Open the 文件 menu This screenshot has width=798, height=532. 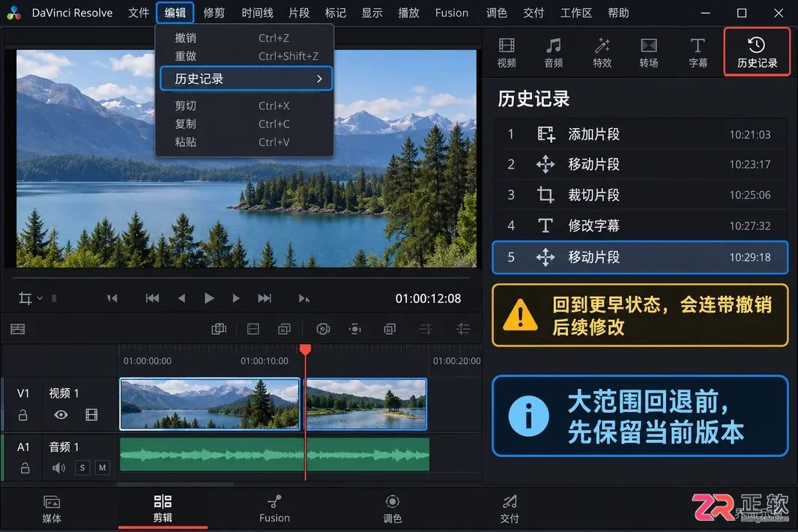pos(139,13)
